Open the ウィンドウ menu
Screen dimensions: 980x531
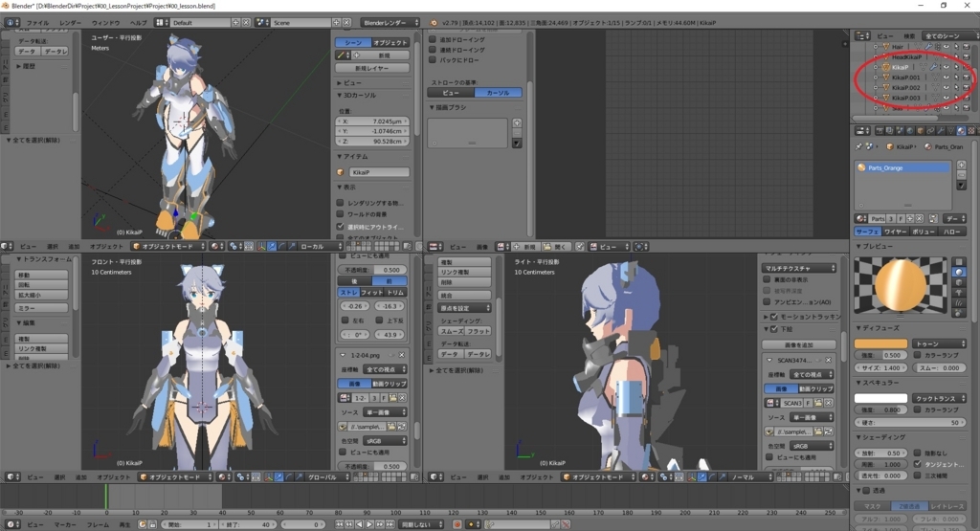(x=105, y=23)
